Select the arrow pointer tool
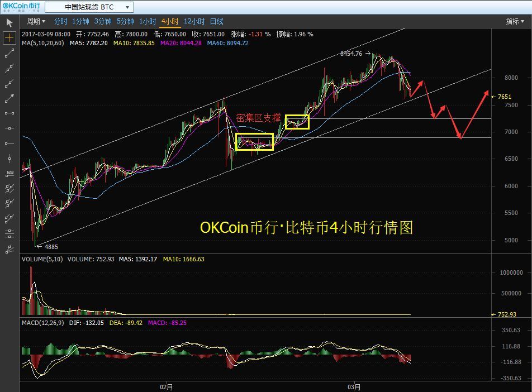 (9, 23)
